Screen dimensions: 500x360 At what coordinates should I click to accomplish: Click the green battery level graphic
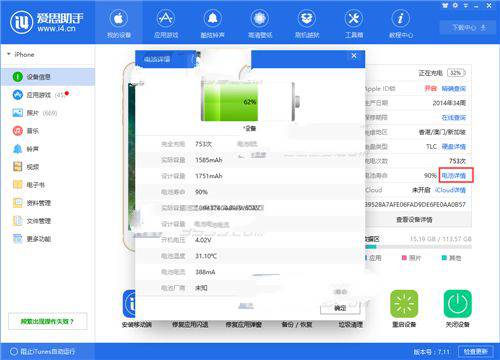230,101
